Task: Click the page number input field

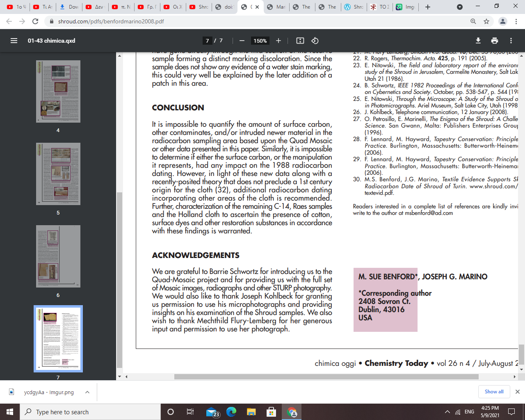Action: point(207,41)
